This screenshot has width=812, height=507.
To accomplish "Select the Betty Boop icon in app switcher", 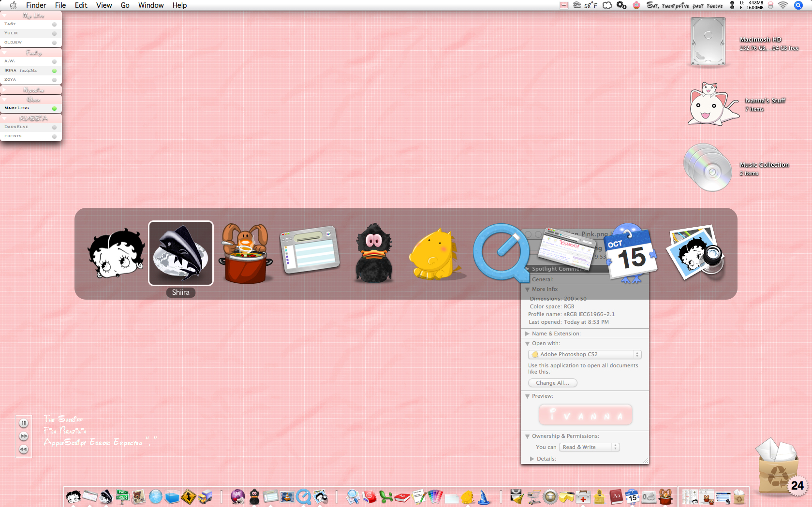I will (116, 253).
